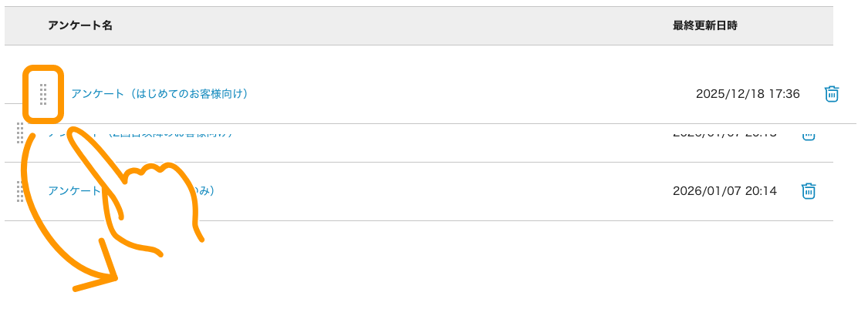
Task: Click the partially hidden timestamp in second row
Action: click(x=724, y=134)
